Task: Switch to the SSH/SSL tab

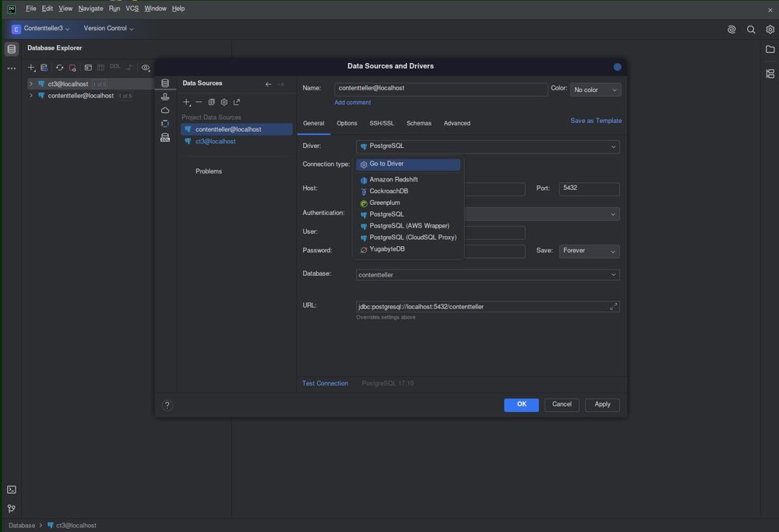Action: pyautogui.click(x=382, y=123)
